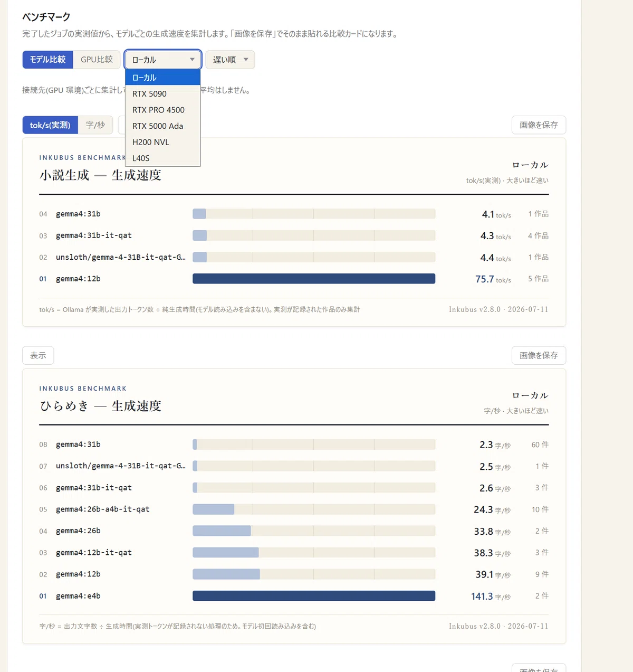Choose RTX PRO 4500 from the list
This screenshot has height=672, width=633.
point(163,110)
